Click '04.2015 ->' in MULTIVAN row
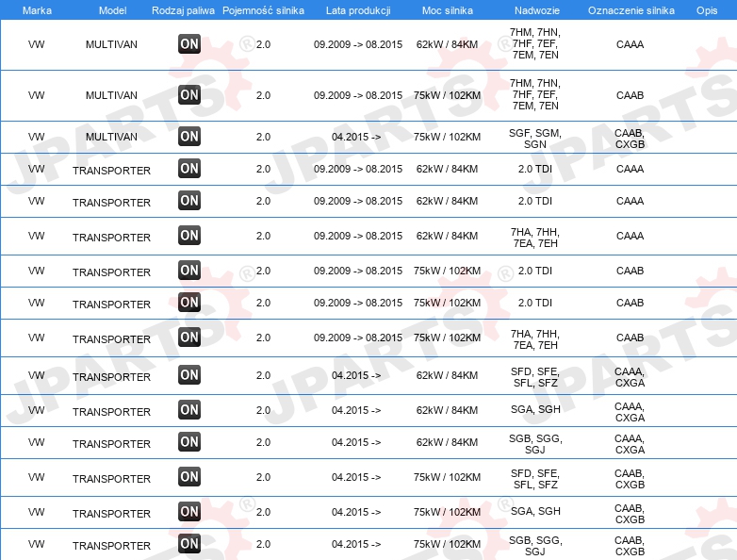Screen dimensions: 737x560 (356, 137)
